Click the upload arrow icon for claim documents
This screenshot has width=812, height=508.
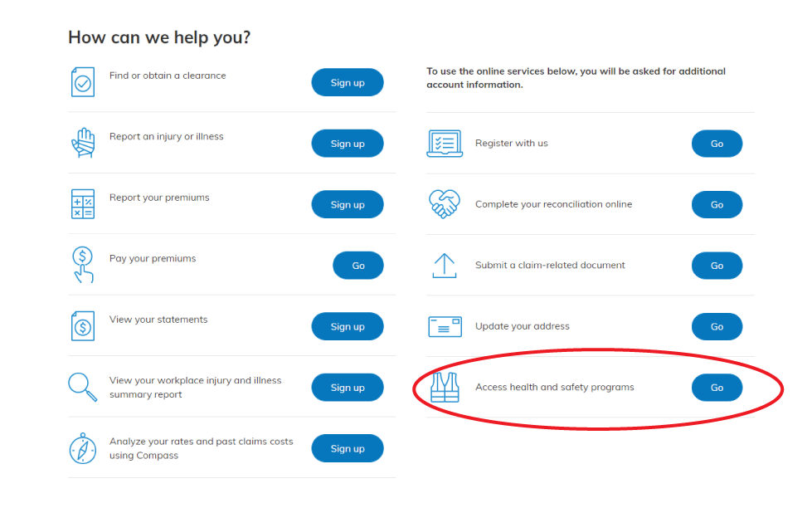[445, 265]
